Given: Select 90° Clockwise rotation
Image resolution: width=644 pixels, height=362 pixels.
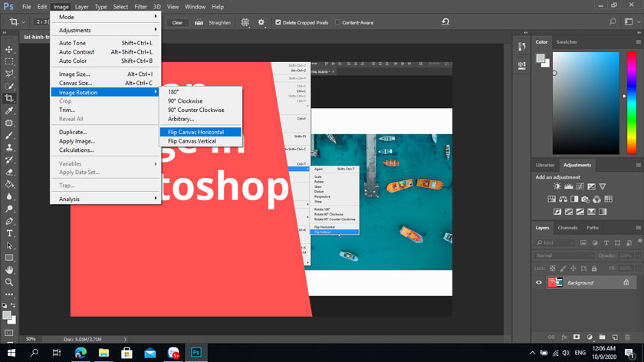Looking at the screenshot, I should pos(200,100).
